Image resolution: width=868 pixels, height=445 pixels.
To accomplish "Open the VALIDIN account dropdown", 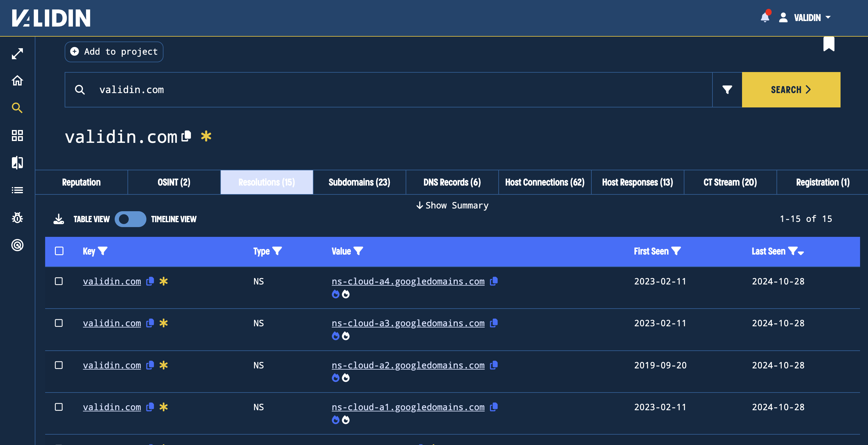I will [812, 17].
